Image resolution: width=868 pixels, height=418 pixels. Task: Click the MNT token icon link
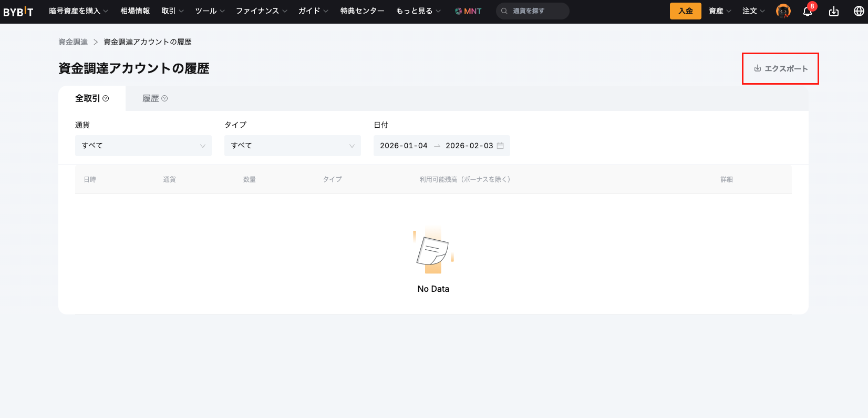pos(468,11)
